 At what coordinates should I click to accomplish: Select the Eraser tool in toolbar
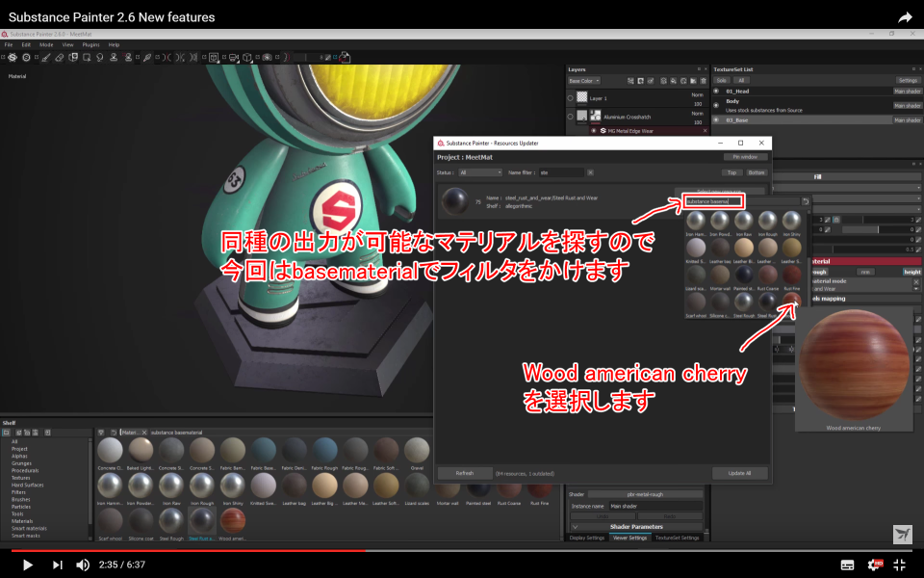[60, 57]
